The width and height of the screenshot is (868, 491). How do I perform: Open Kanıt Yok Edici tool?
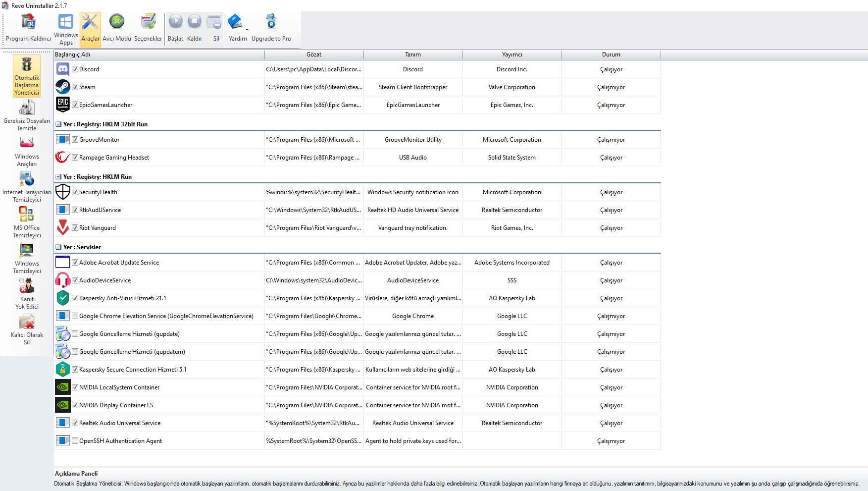27,294
